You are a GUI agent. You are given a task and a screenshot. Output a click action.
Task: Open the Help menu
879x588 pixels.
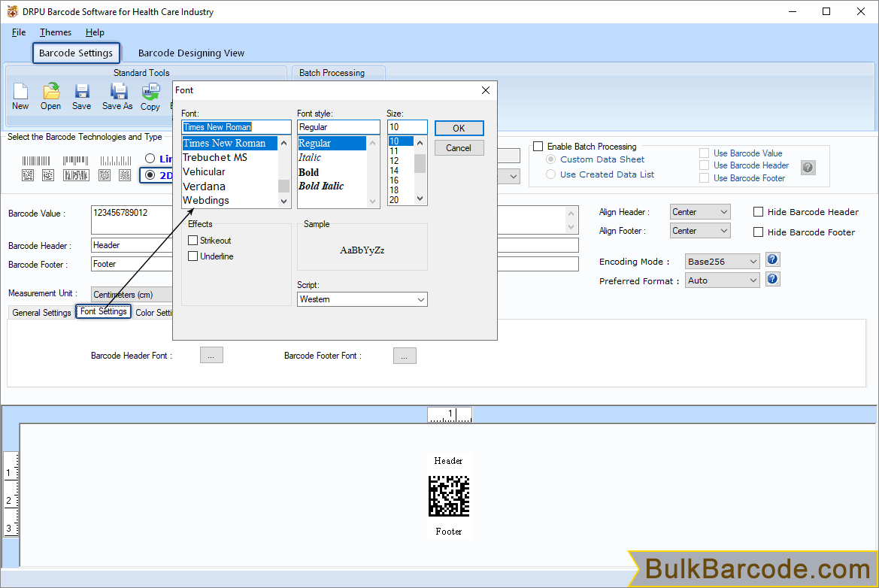tap(95, 32)
